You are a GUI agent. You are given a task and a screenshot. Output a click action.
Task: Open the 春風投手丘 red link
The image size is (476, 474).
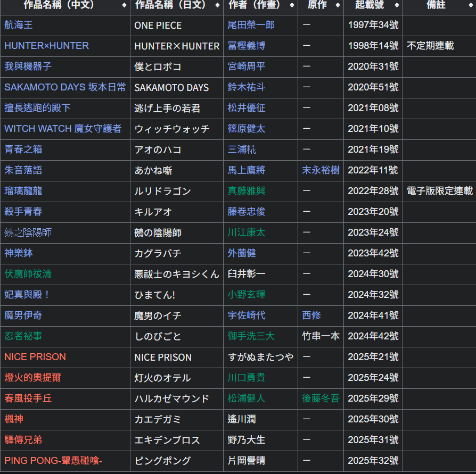point(28,398)
